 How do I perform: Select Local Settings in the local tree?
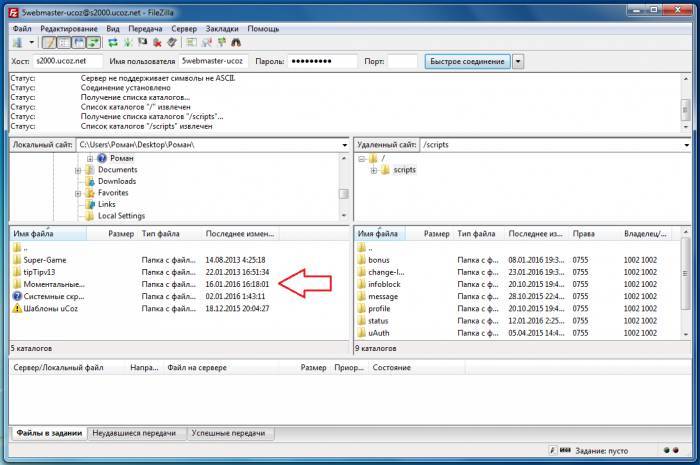[x=121, y=216]
